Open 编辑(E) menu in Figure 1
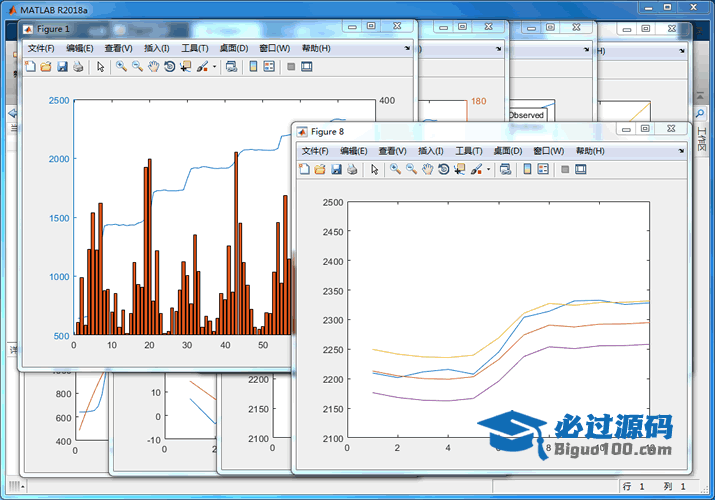Image resolution: width=715 pixels, height=500 pixels. (x=80, y=48)
